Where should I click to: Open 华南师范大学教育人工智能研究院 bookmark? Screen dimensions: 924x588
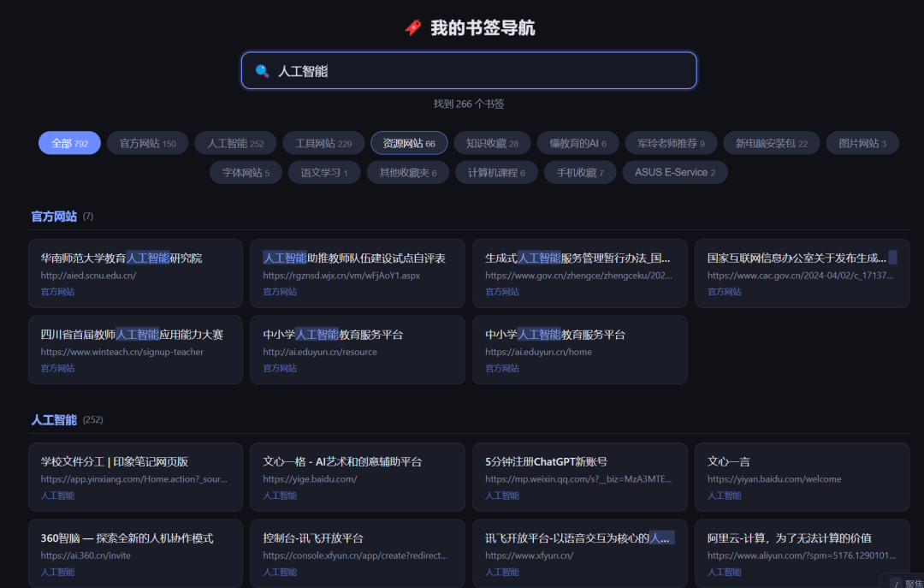pos(135,274)
